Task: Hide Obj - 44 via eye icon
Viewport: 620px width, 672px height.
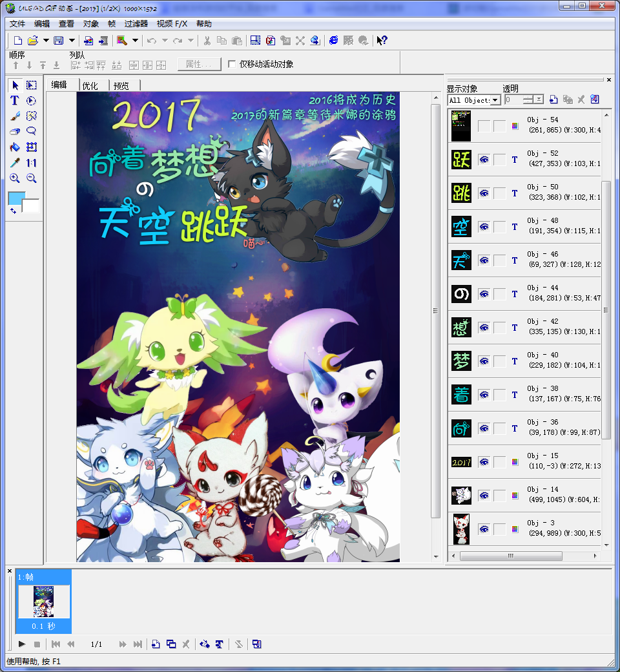Action: pyautogui.click(x=484, y=294)
